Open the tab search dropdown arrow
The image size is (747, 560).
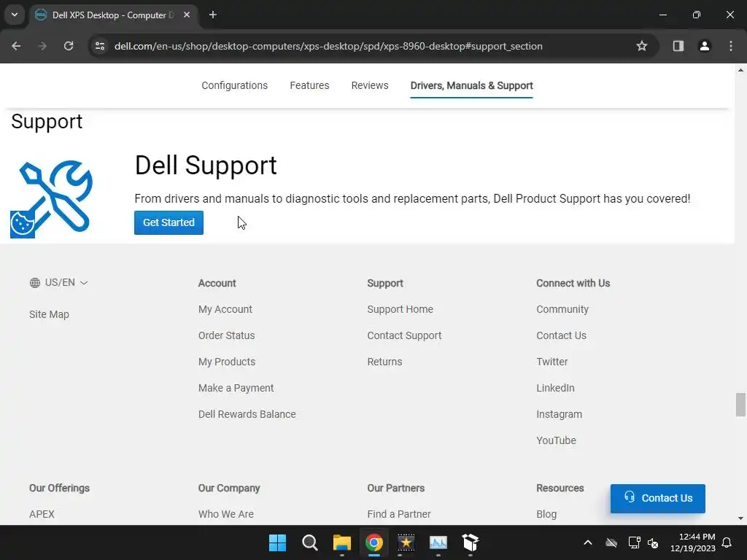(x=15, y=15)
